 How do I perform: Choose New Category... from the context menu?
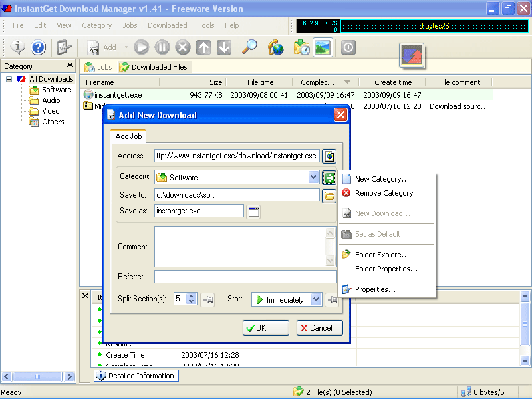tap(382, 179)
